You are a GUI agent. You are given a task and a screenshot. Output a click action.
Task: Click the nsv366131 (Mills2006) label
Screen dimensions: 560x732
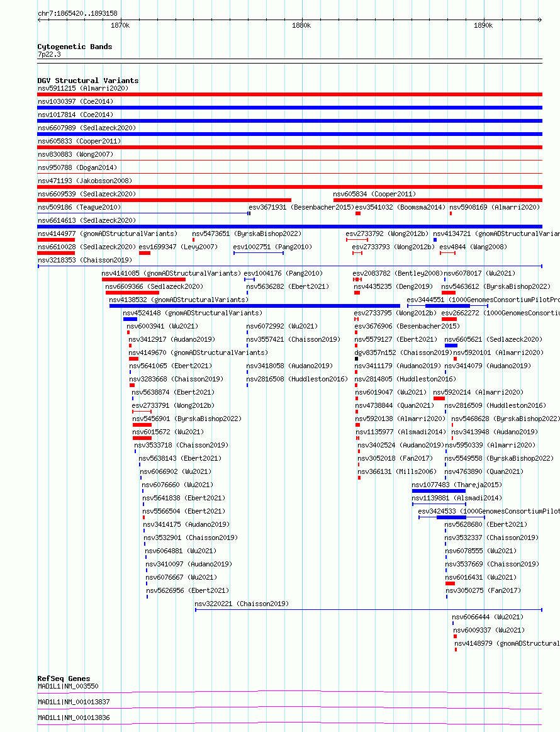coord(397,471)
